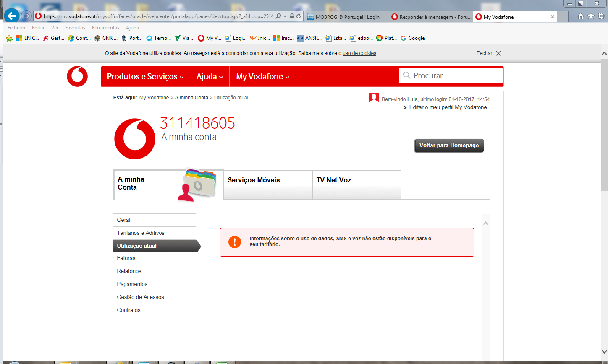Screen dimensions: 608x364
Task: Open the uso de cookies link
Action: (x=359, y=53)
